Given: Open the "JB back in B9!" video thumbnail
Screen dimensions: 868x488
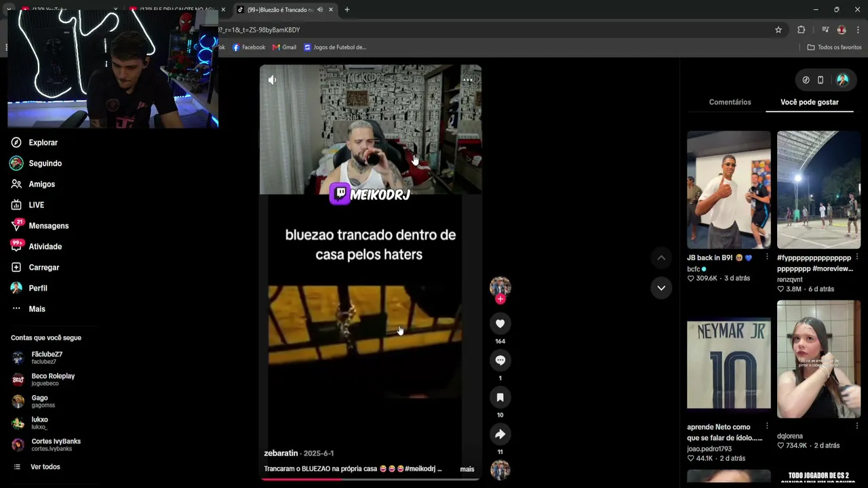Looking at the screenshot, I should tap(729, 190).
